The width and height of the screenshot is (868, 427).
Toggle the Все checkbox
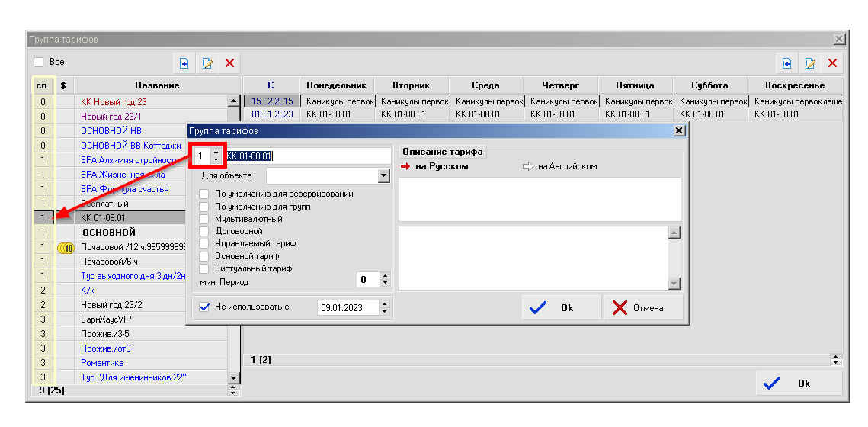click(x=39, y=62)
